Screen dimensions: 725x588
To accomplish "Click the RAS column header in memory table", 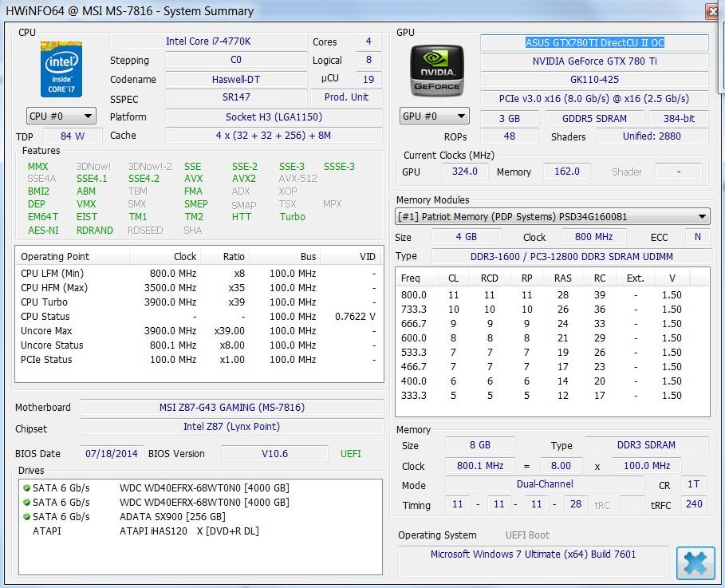I will (x=563, y=278).
